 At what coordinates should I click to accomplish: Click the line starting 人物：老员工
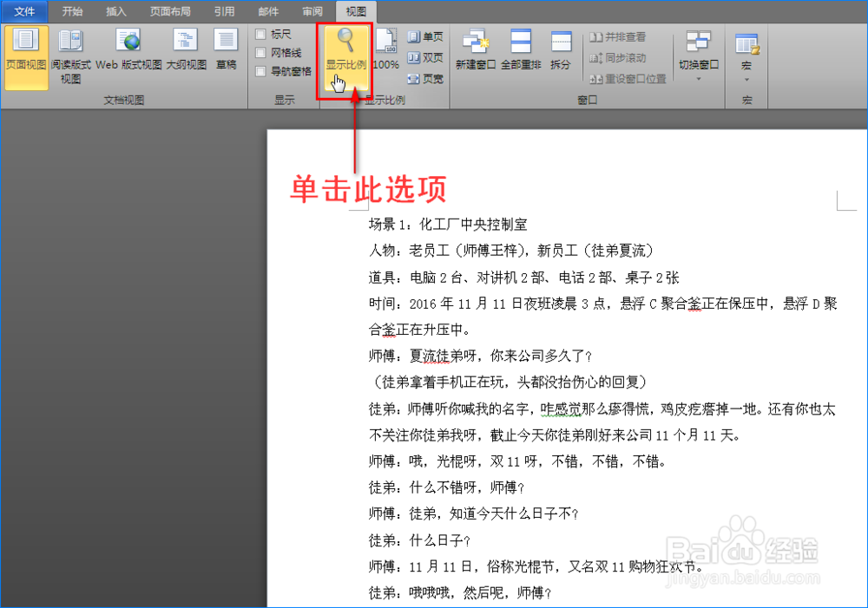pyautogui.click(x=511, y=252)
